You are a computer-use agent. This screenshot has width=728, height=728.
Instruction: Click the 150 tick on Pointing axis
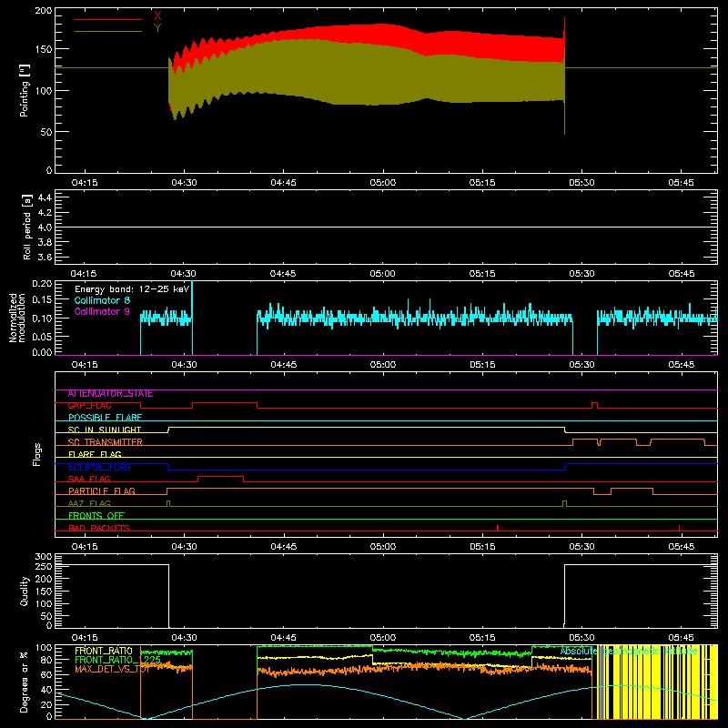point(43,49)
